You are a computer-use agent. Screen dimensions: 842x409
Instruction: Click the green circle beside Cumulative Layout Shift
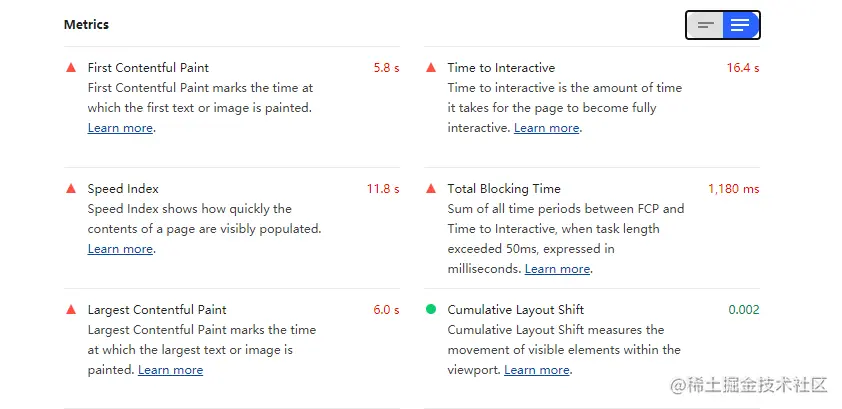(x=431, y=309)
